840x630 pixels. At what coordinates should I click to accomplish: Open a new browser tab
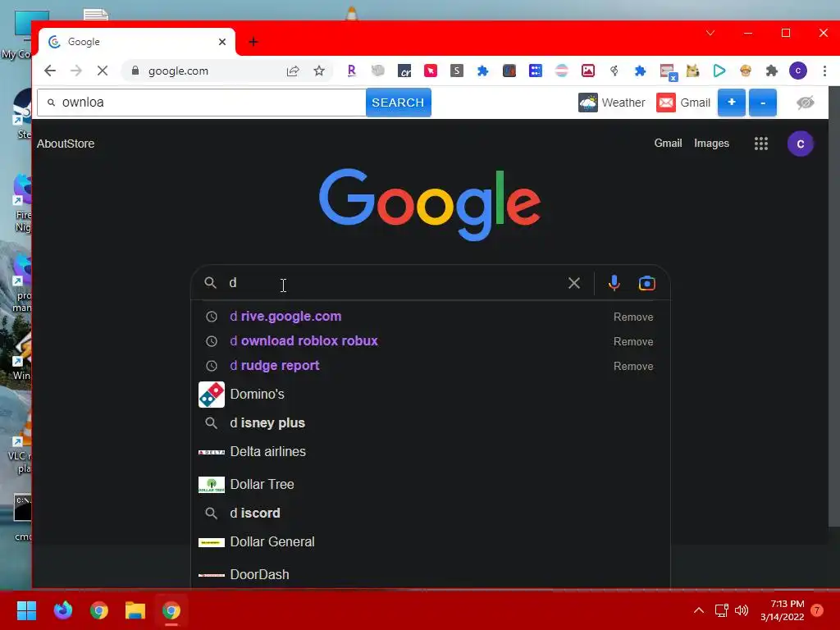coord(253,42)
